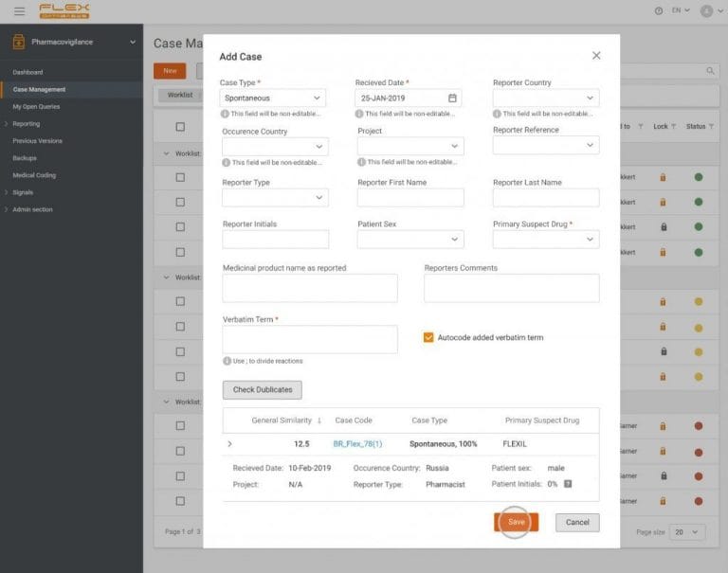Click the Save button
Image resolution: width=728 pixels, height=573 pixels.
pyautogui.click(x=516, y=522)
